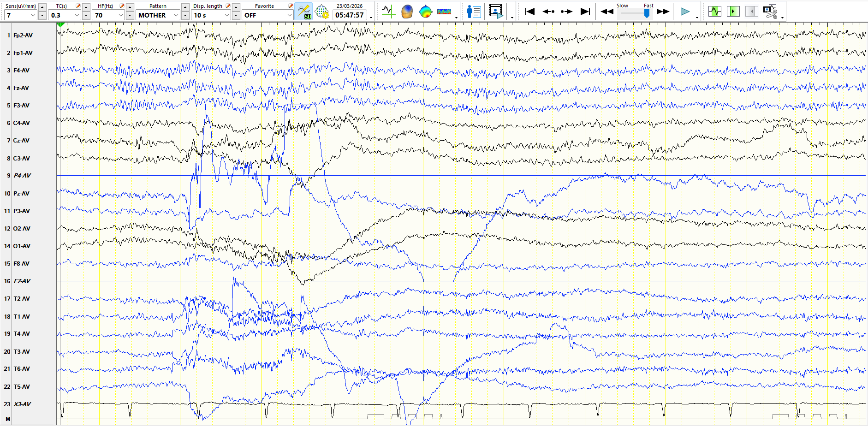868x427 pixels.
Task: Show the 2D topographic scalp map
Action: [425, 11]
